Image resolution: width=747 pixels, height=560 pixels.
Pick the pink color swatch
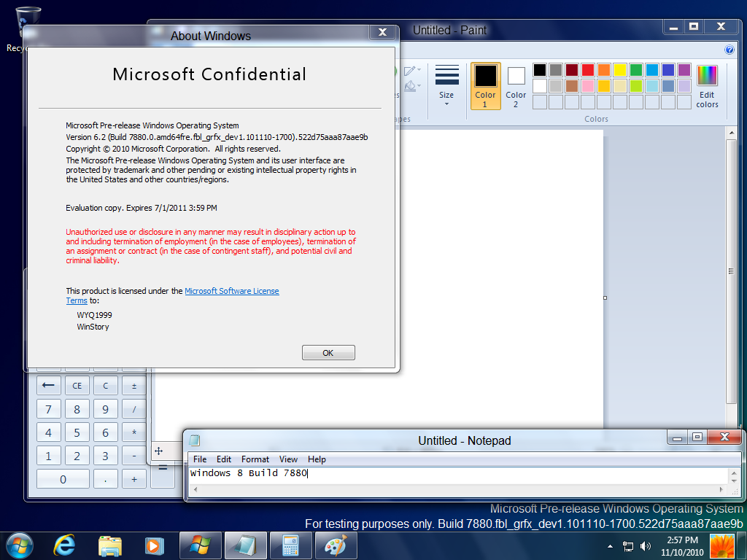(x=588, y=86)
